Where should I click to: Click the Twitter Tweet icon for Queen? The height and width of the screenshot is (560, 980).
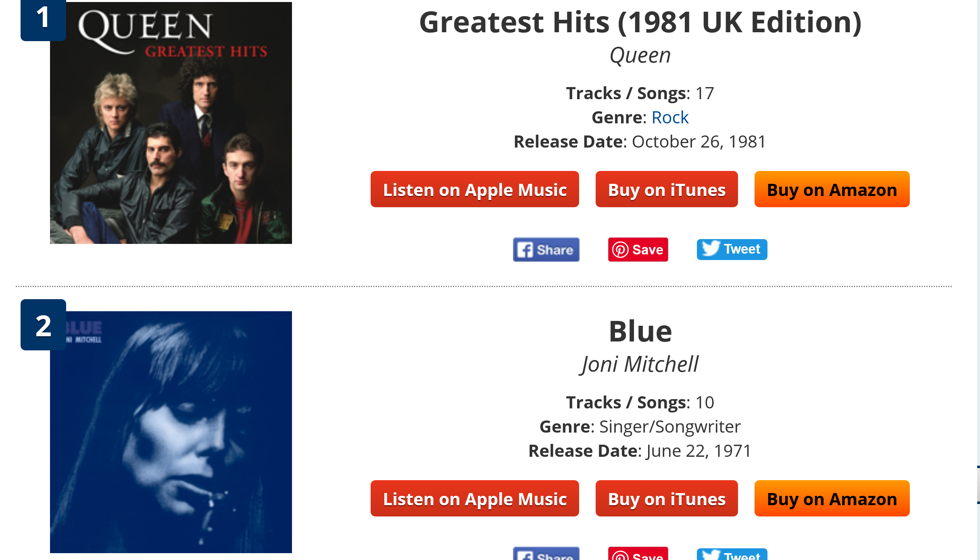pyautogui.click(x=732, y=249)
